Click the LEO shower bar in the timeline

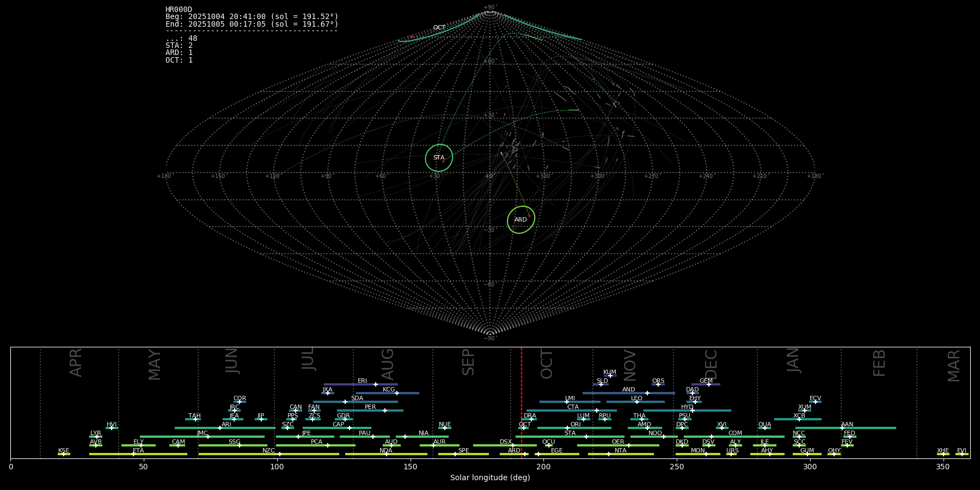click(x=635, y=402)
